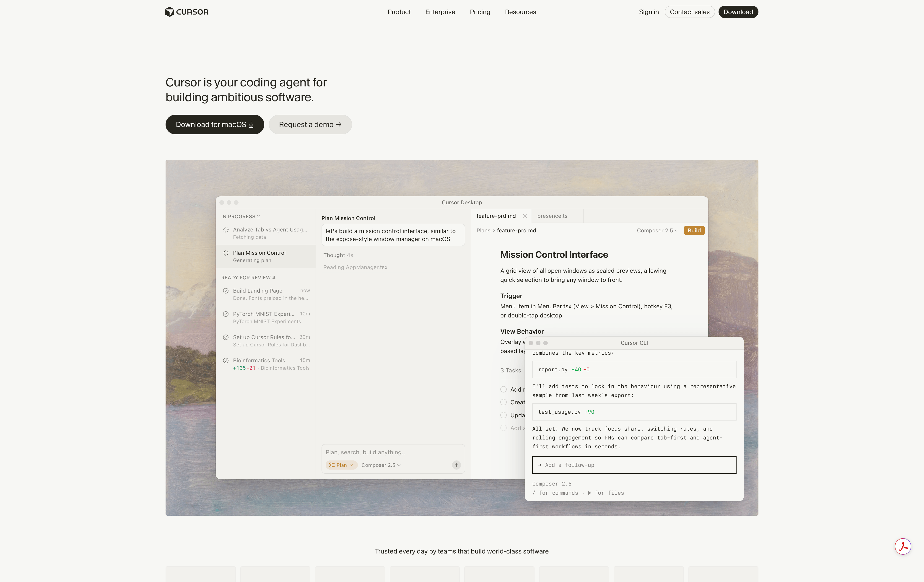Click 'Reading AppManager.tsx' status line
Image resolution: width=924 pixels, height=582 pixels.
[355, 268]
